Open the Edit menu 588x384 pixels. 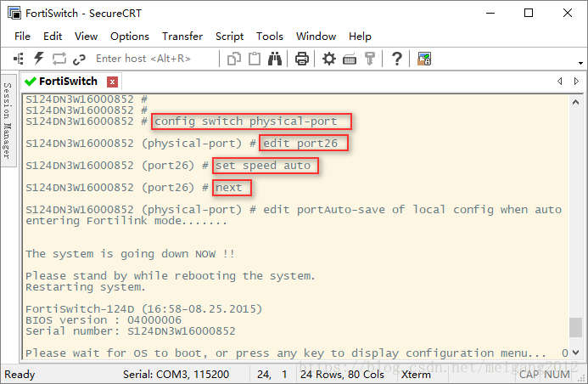(53, 37)
